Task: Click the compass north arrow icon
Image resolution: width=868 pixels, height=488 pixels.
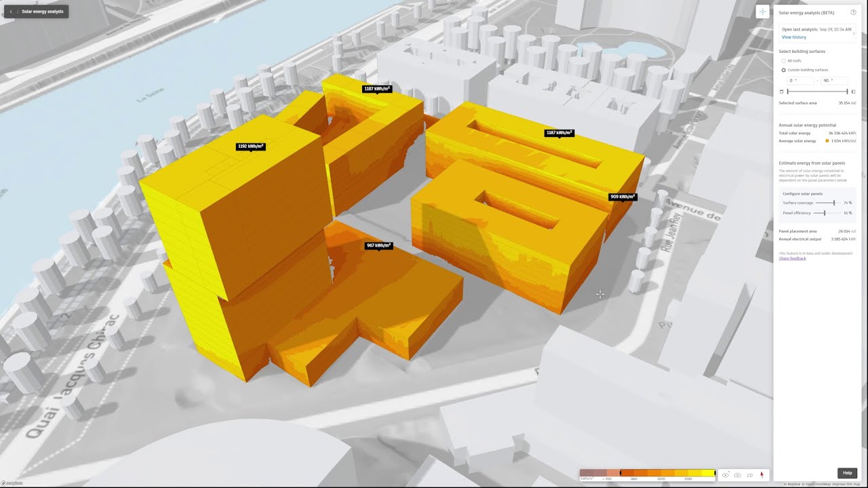Action: click(x=761, y=474)
